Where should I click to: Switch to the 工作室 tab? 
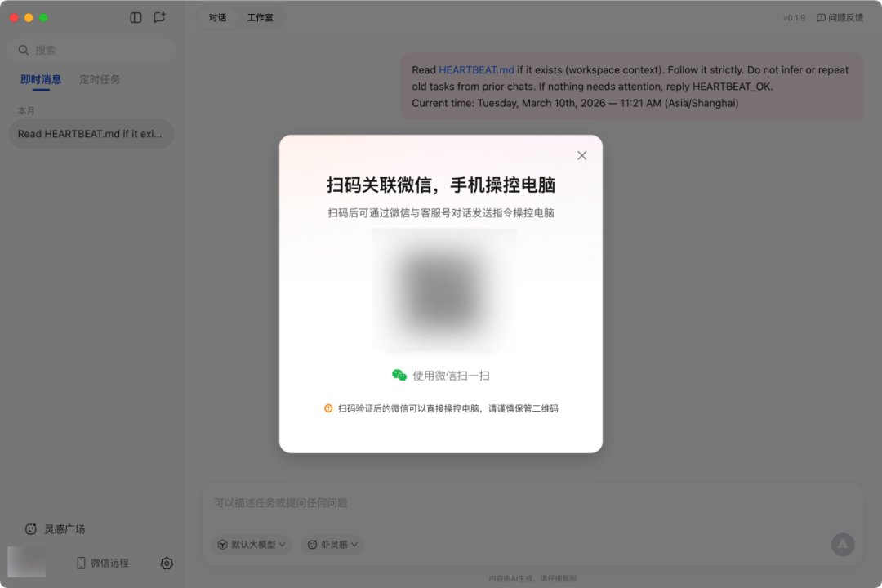coord(261,17)
